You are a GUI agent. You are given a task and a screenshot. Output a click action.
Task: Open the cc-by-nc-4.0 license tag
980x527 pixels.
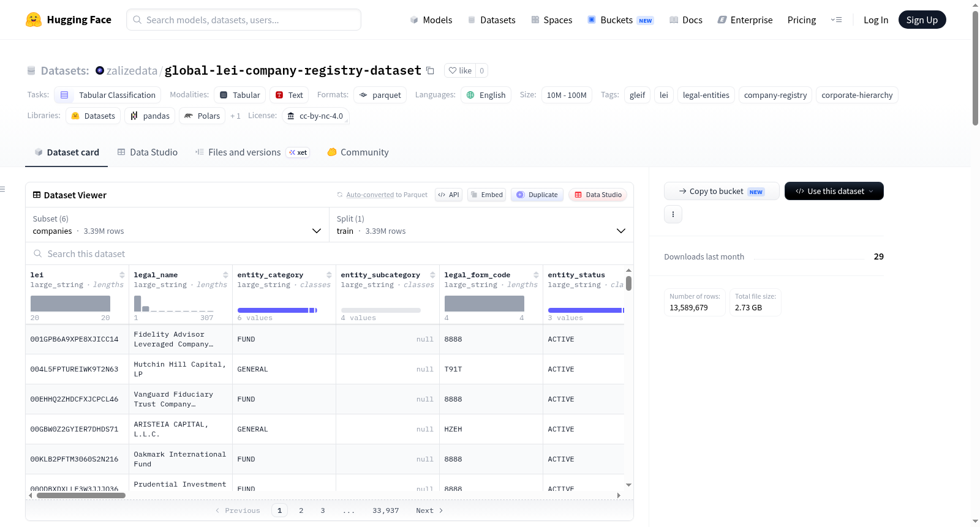(315, 116)
